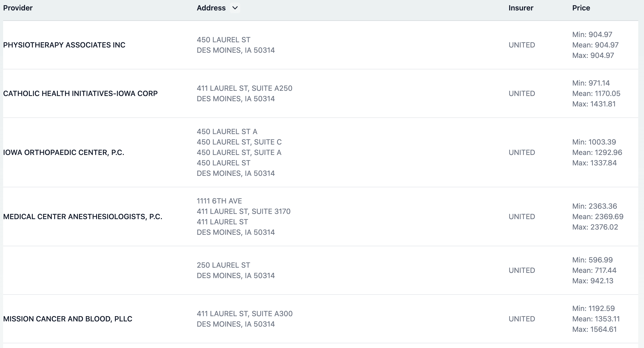Open MISSION CANCER AND BLOOD, PLLC entry
Viewport: 644px width, 348px height.
coord(68,319)
